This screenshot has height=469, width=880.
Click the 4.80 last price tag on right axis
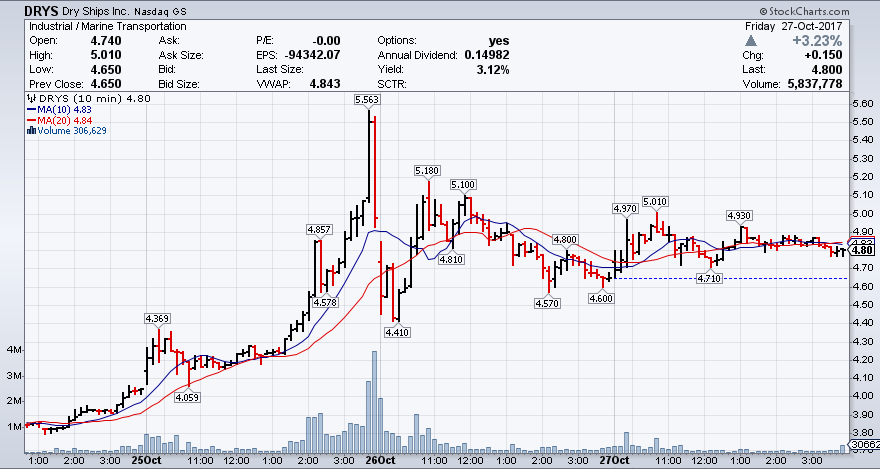tap(864, 250)
